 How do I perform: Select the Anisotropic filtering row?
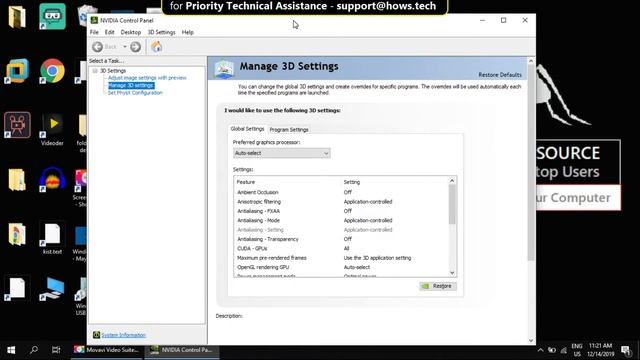point(342,202)
